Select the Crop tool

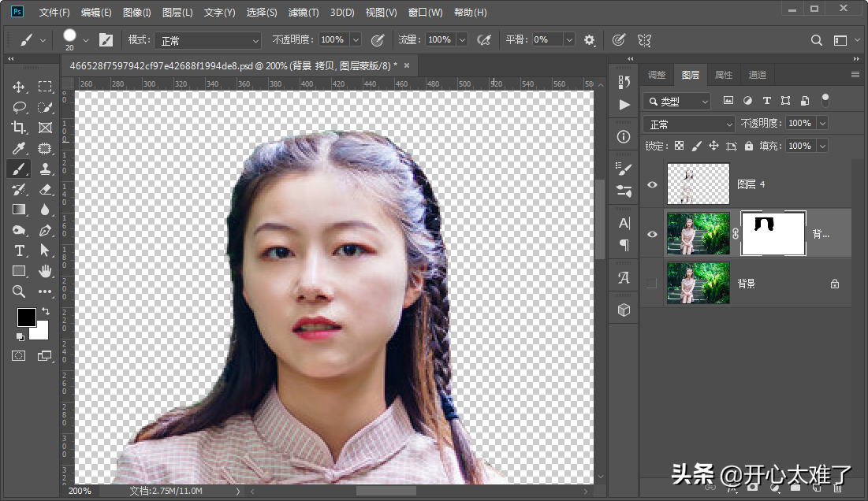click(20, 128)
